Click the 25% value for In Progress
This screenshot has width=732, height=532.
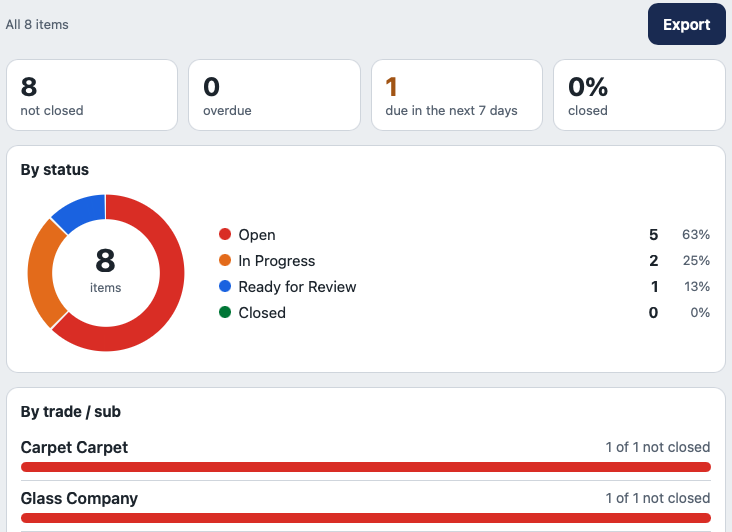[696, 260]
